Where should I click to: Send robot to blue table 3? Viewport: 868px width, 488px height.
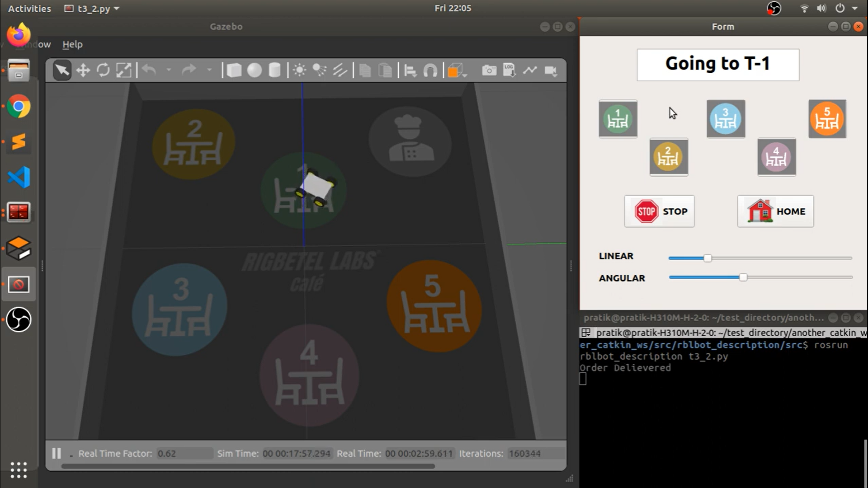click(x=726, y=119)
